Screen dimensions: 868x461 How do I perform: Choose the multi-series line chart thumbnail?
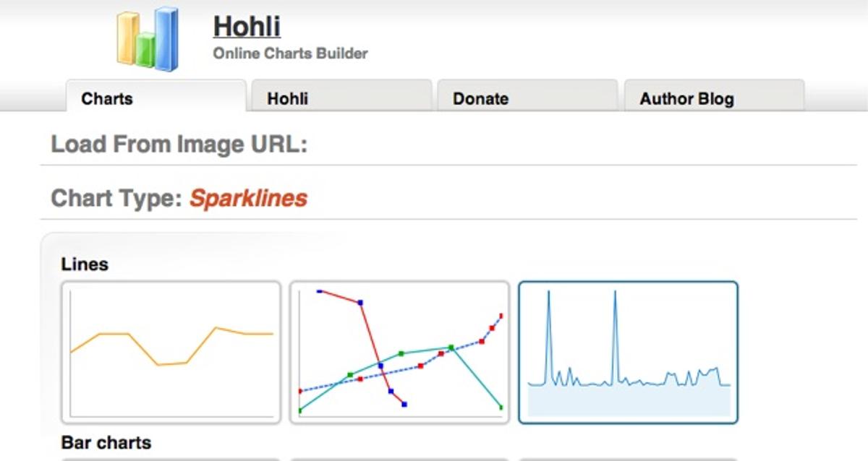coord(400,352)
